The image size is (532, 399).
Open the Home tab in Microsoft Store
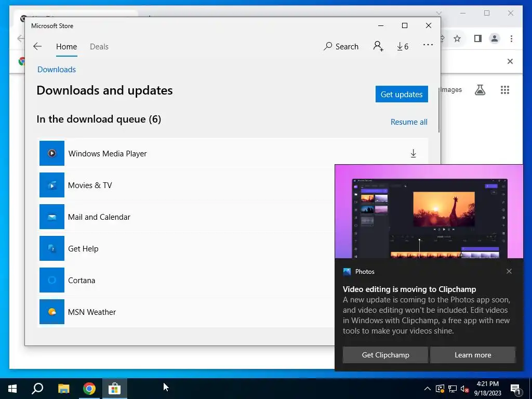66,46
